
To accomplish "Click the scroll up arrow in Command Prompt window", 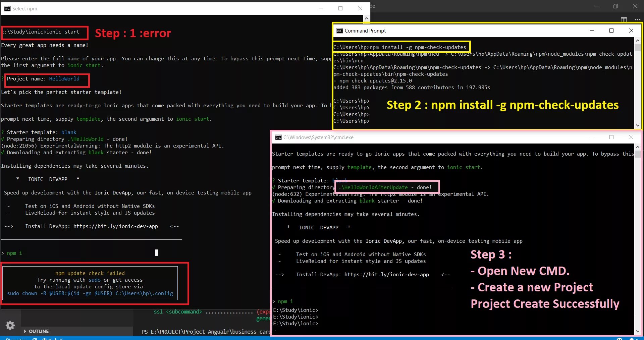I will coord(638,41).
